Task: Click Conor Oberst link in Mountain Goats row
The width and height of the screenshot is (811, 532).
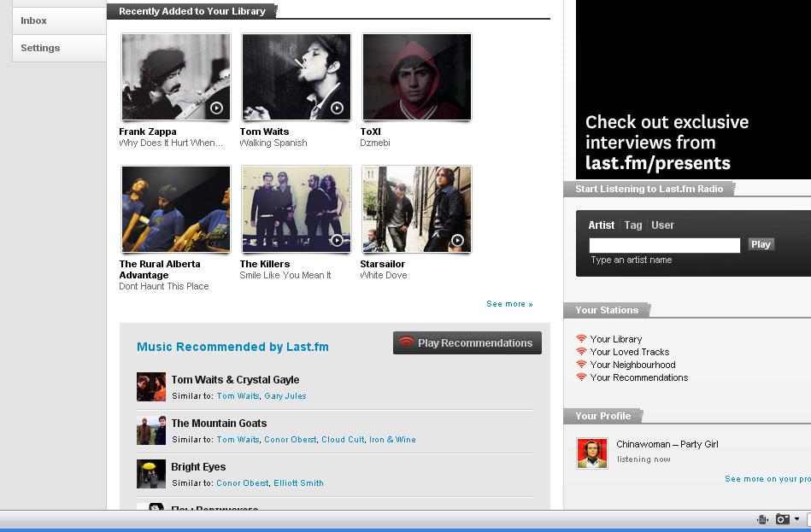Action: pyautogui.click(x=291, y=440)
